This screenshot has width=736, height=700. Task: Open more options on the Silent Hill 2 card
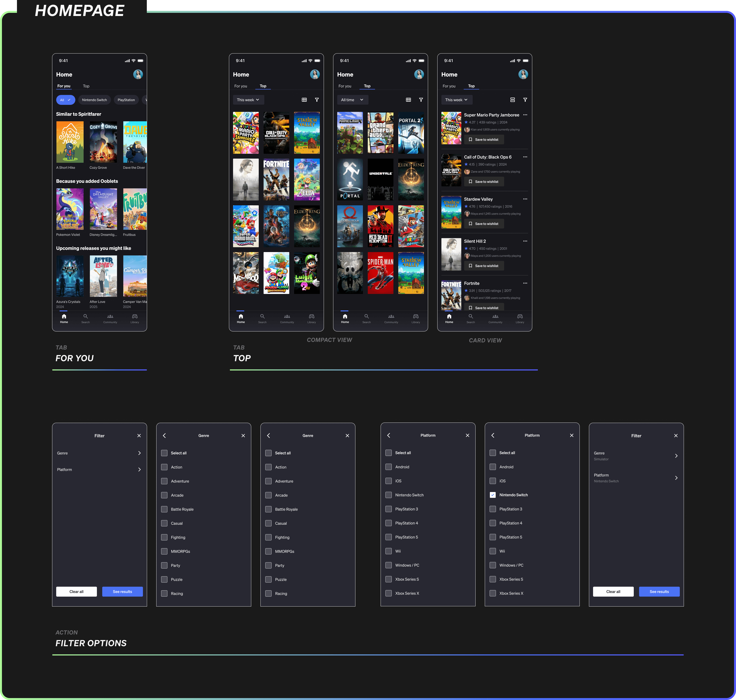525,241
